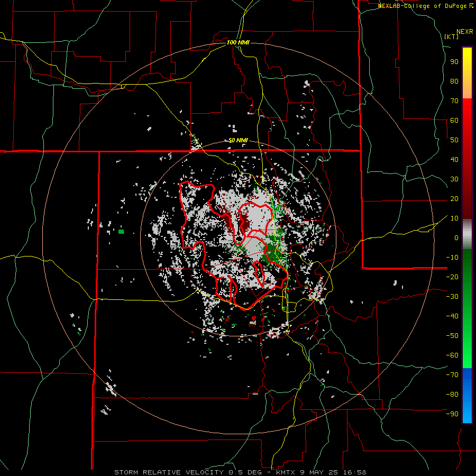The height and width of the screenshot is (476, 476).
Task: Click the -70 value on the velocity scale
Action: (452, 375)
